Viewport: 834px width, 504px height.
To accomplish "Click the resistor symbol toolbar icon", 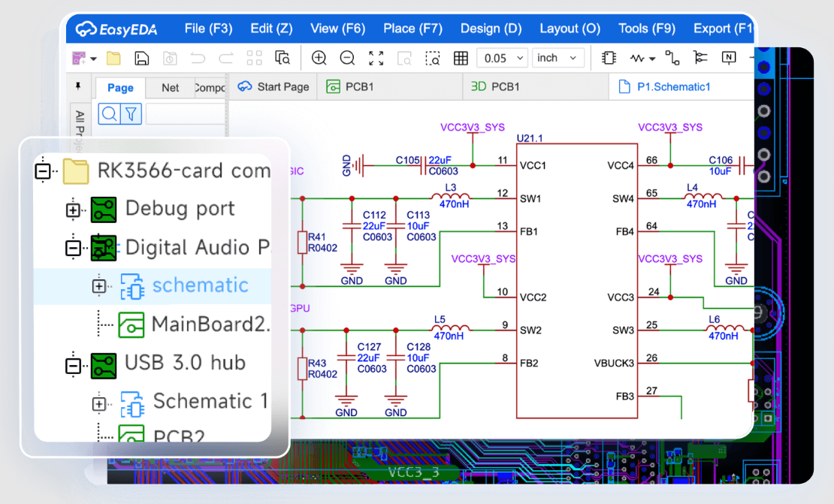I will [x=637, y=58].
